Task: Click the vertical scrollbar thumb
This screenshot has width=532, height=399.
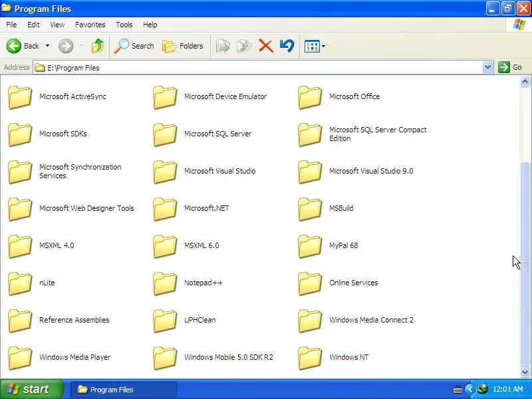Action: click(525, 263)
